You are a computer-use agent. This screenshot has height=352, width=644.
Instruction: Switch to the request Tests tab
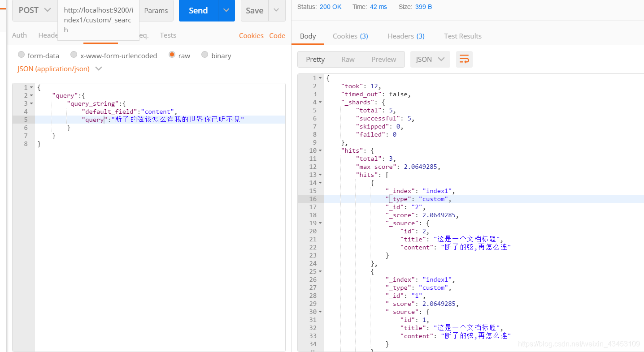tap(168, 35)
